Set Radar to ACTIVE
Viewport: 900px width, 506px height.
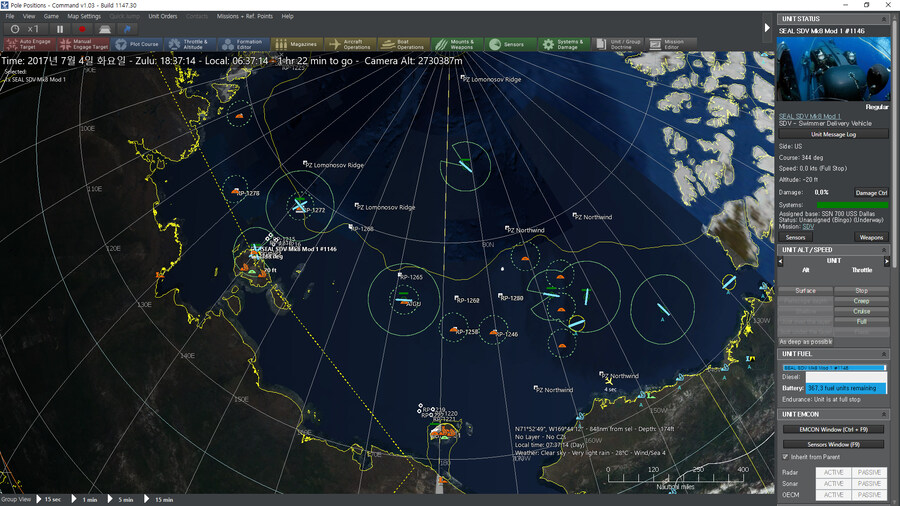tap(833, 470)
